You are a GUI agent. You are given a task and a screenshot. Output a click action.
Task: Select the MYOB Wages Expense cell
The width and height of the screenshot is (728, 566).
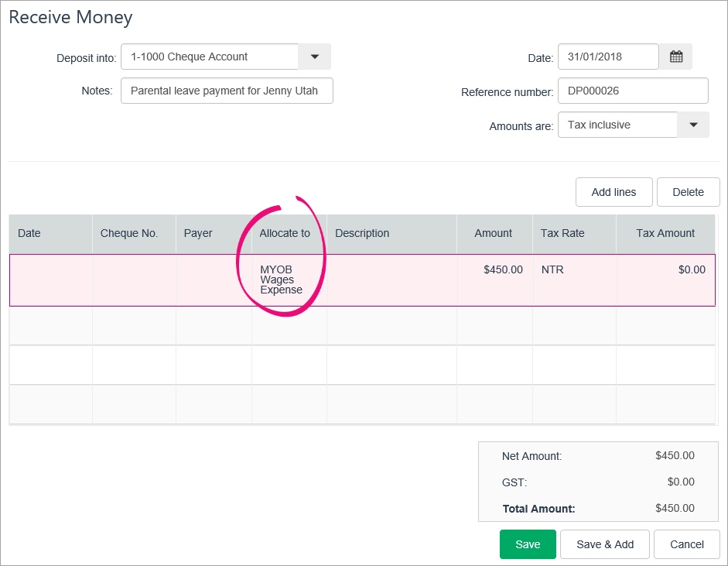(x=282, y=280)
